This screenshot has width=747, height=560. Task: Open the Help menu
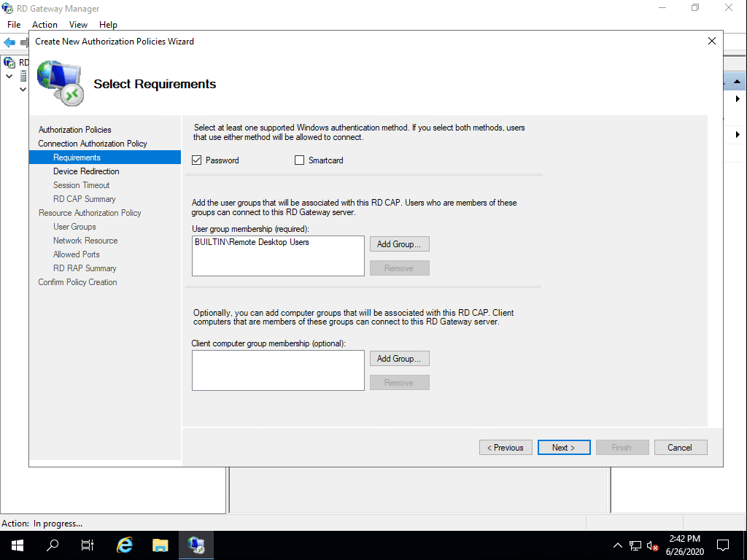click(x=108, y=24)
